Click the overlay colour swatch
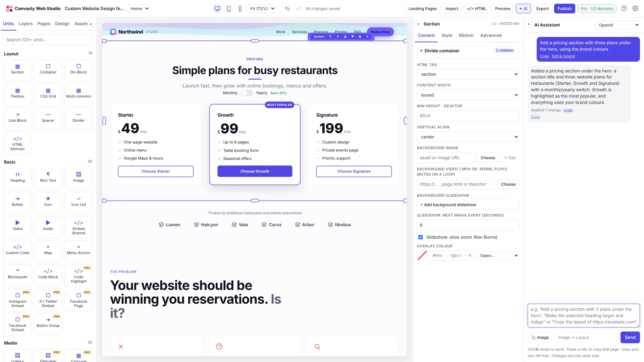This screenshot has width=644, height=362. [x=422, y=256]
